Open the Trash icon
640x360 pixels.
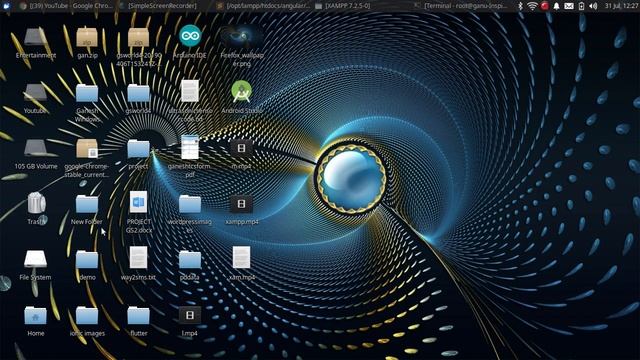pyautogui.click(x=36, y=203)
